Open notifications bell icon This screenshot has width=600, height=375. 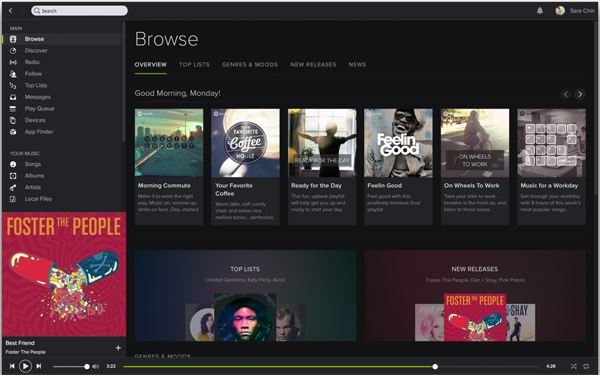pyautogui.click(x=540, y=11)
